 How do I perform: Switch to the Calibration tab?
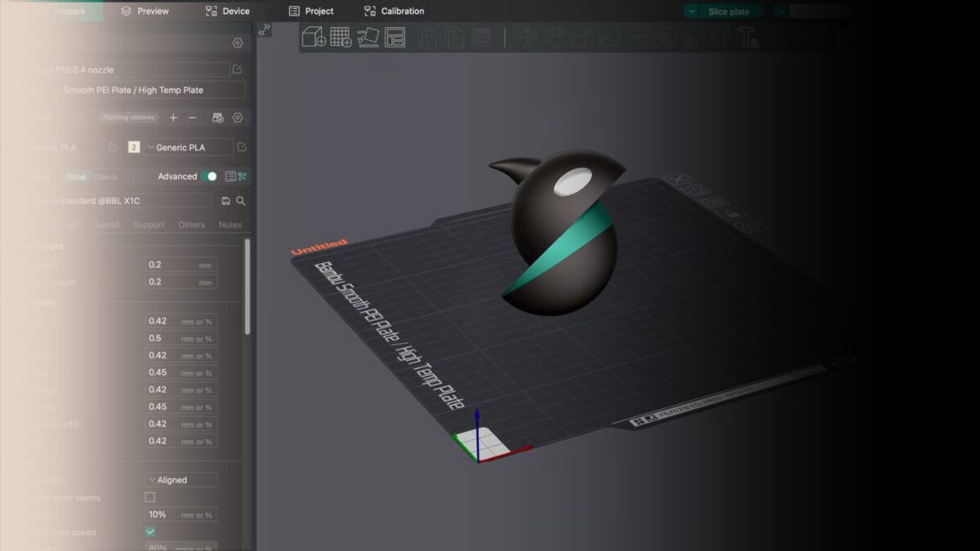coord(394,11)
